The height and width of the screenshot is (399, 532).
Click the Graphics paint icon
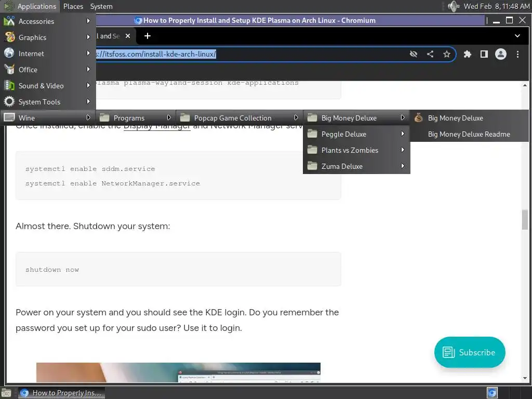[x=9, y=37]
